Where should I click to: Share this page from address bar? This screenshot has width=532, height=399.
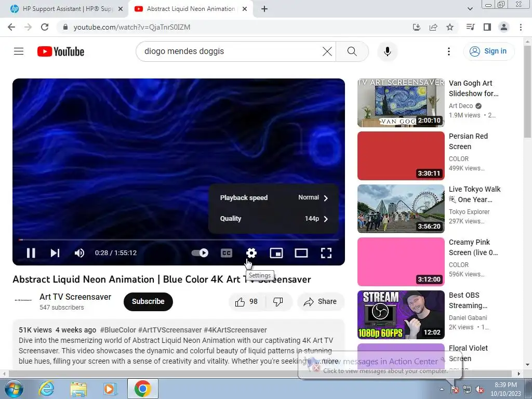coord(433,27)
